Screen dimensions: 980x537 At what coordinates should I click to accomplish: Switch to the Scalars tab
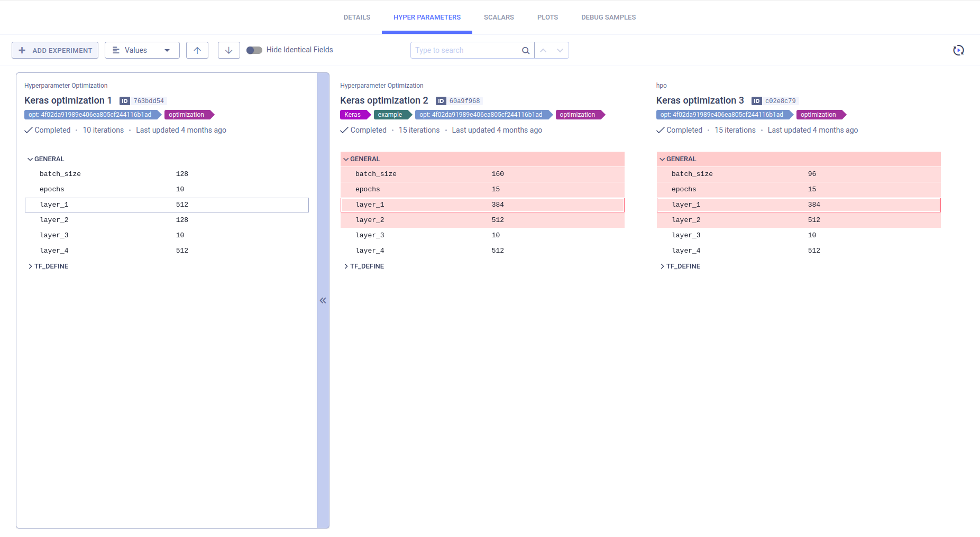point(498,17)
